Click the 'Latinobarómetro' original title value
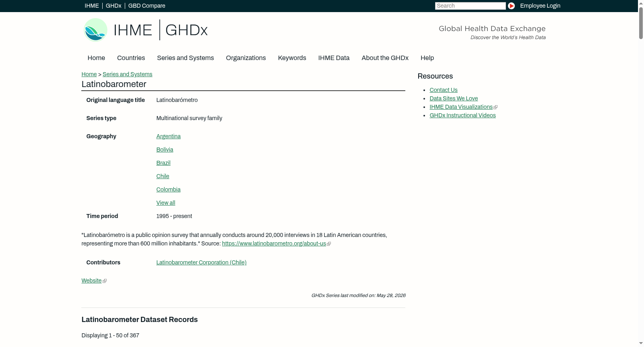 [x=177, y=100]
